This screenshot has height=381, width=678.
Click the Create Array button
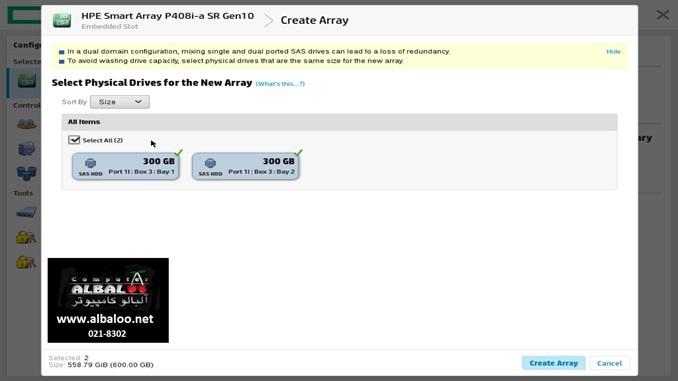(x=553, y=363)
